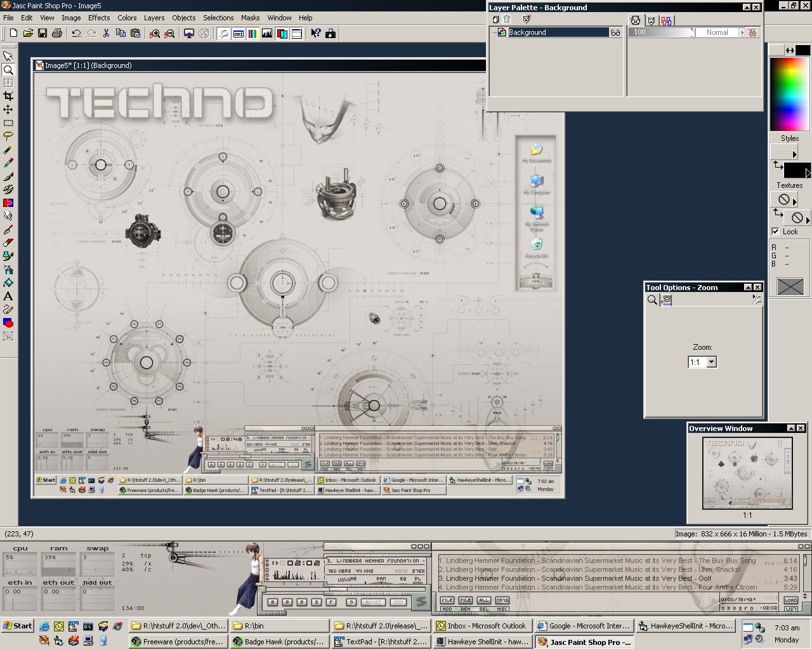Toggle Background layer visibility glasses icon
This screenshot has width=812, height=650.
615,32
